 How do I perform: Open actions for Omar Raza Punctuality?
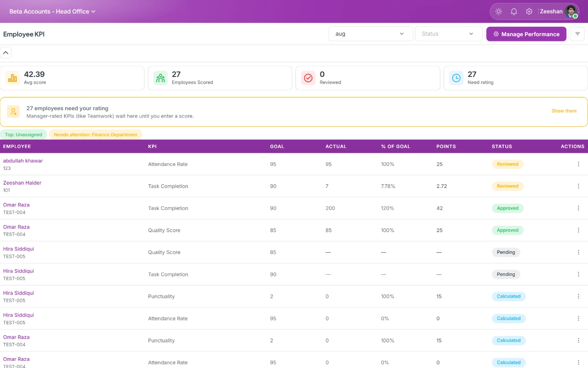[578, 341]
